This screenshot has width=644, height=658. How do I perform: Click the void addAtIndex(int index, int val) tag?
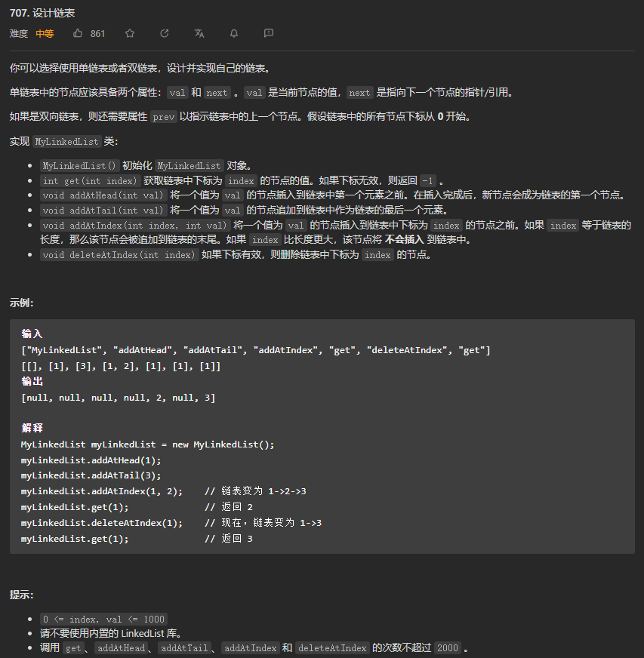coord(134,226)
